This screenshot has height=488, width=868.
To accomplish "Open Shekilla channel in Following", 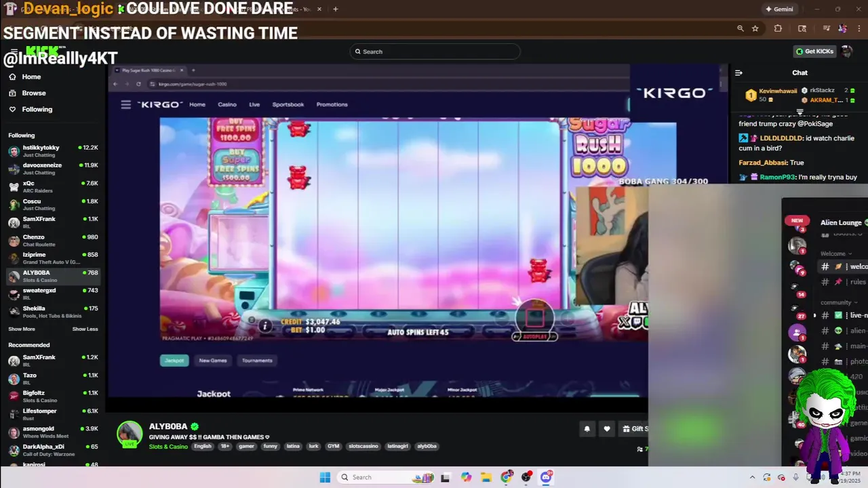I will [53, 312].
